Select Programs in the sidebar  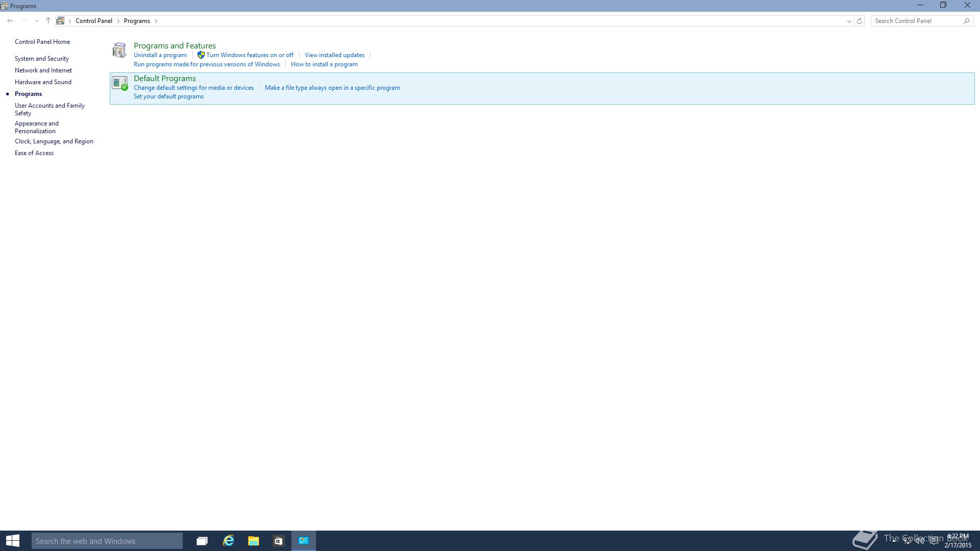(x=29, y=94)
